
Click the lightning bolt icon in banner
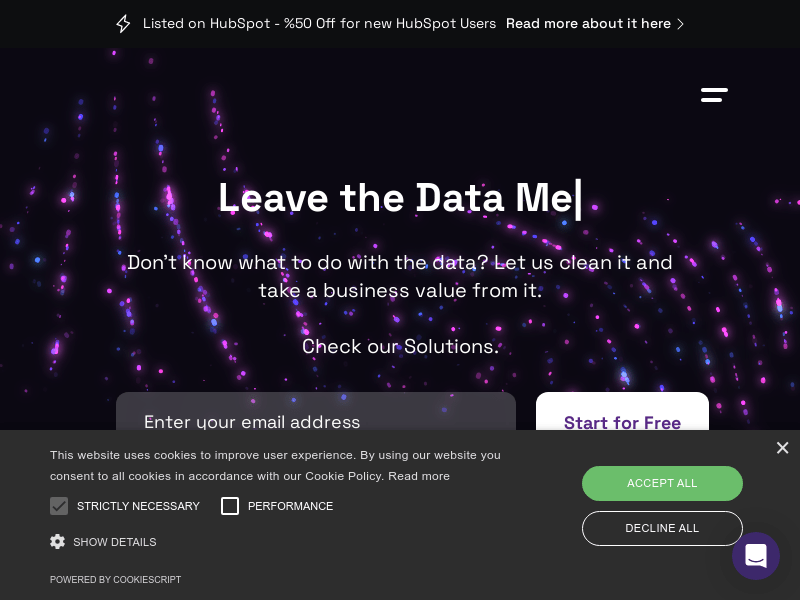tap(123, 23)
